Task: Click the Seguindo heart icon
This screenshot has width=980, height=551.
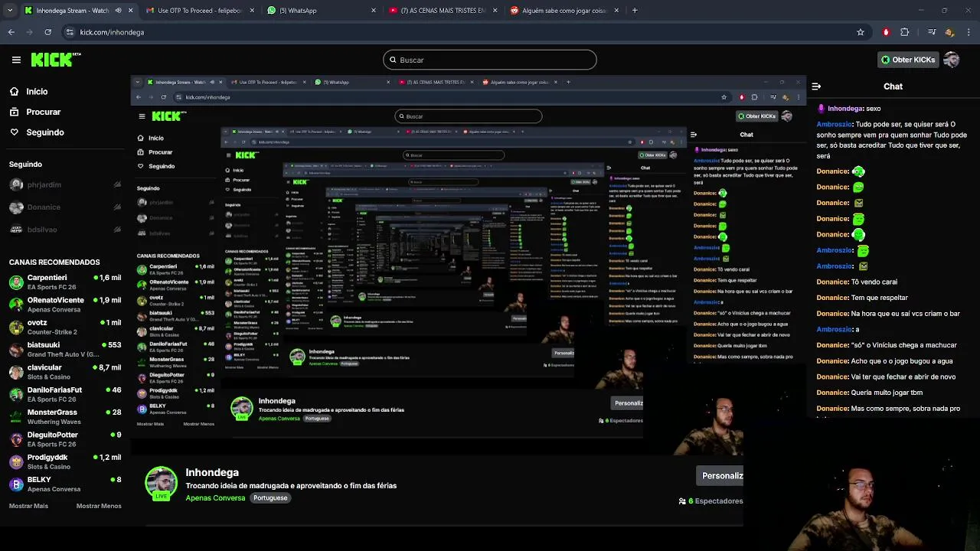Action: 14,132
